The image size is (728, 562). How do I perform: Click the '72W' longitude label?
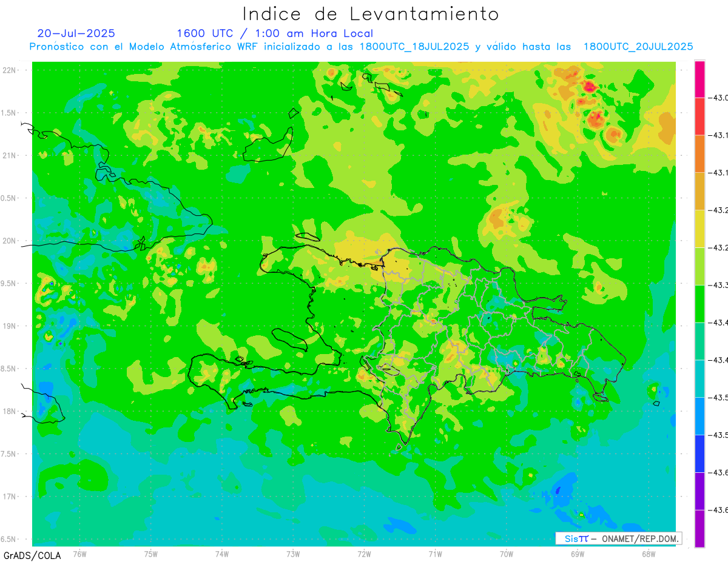coord(364,554)
